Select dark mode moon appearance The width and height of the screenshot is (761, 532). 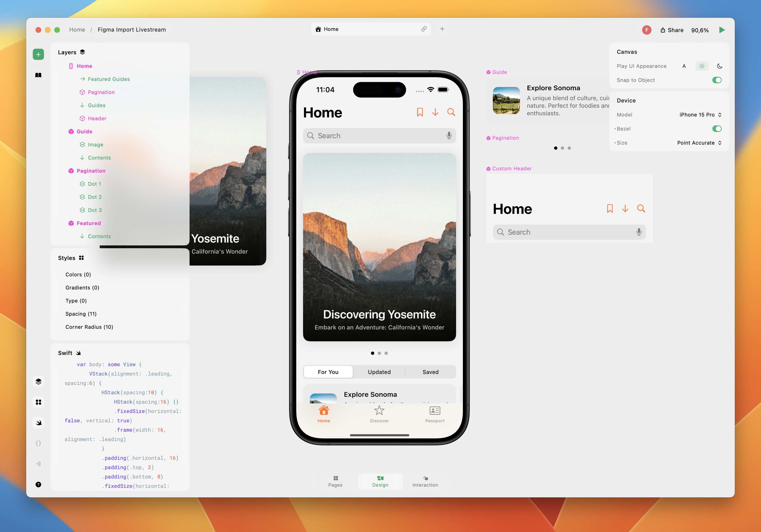tap(720, 66)
